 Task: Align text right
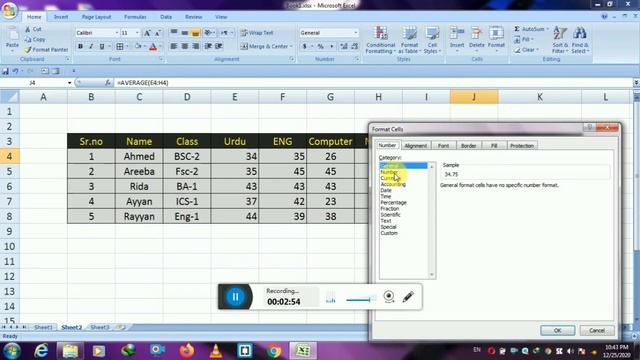tap(196, 47)
